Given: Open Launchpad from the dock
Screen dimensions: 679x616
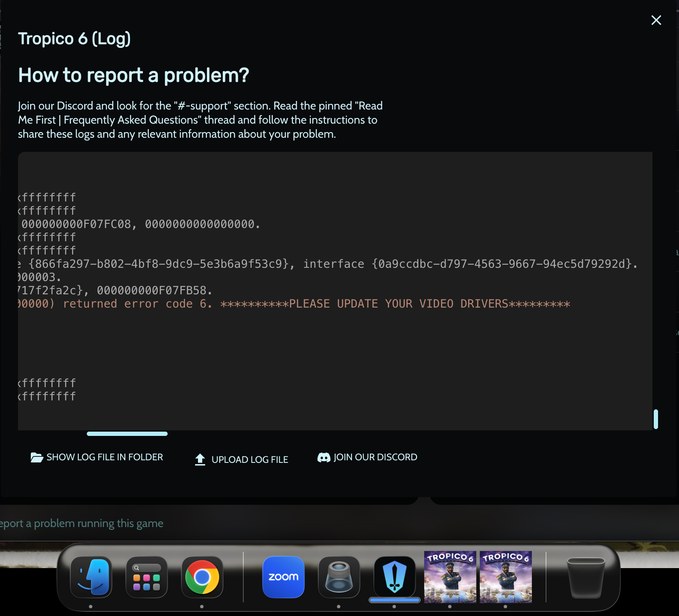Looking at the screenshot, I should [147, 577].
